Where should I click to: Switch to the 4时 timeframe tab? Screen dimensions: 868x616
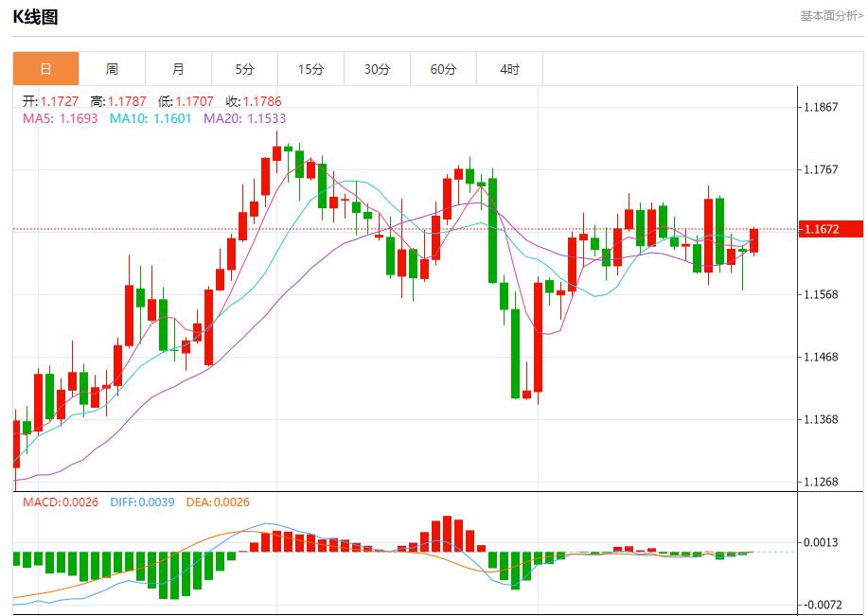click(509, 69)
